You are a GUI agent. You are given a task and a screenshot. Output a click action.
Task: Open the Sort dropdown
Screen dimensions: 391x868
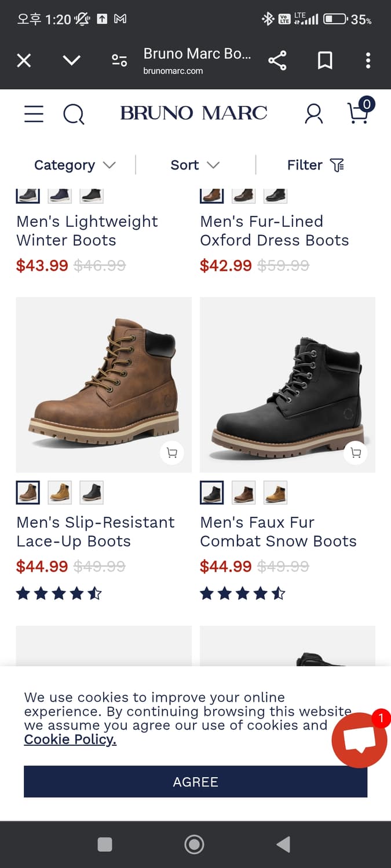[x=195, y=165]
